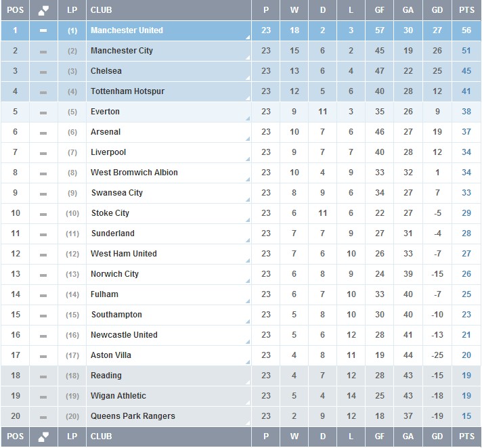The image size is (482, 448).
Task: Sort by the GD column in top header
Action: [437, 10]
